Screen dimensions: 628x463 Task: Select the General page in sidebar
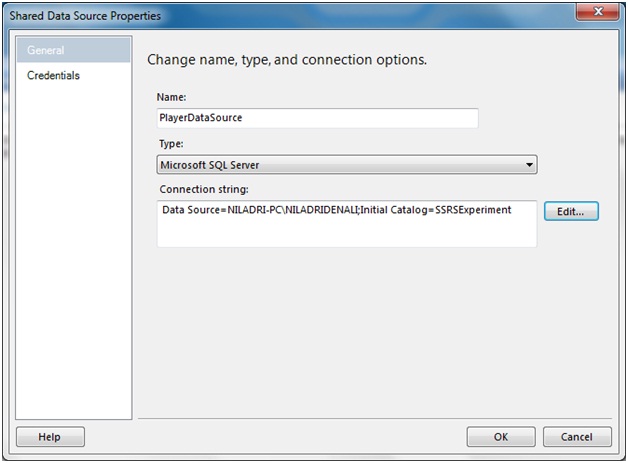coord(73,50)
